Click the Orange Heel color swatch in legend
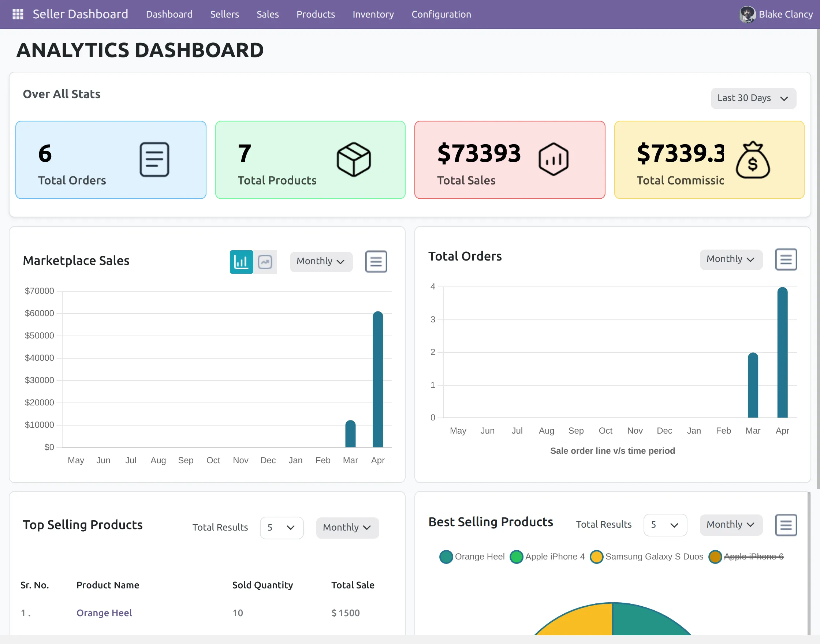Screen dimensions: 820x644 tap(446, 557)
